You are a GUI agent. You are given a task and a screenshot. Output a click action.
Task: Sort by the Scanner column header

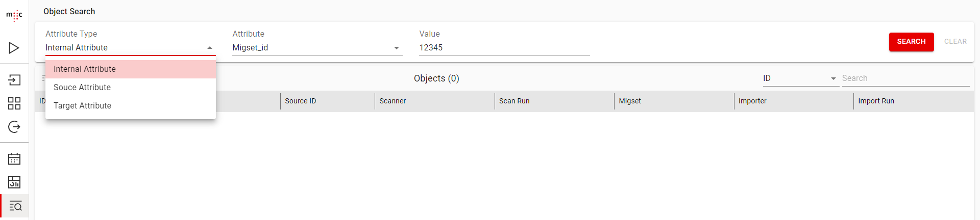393,101
